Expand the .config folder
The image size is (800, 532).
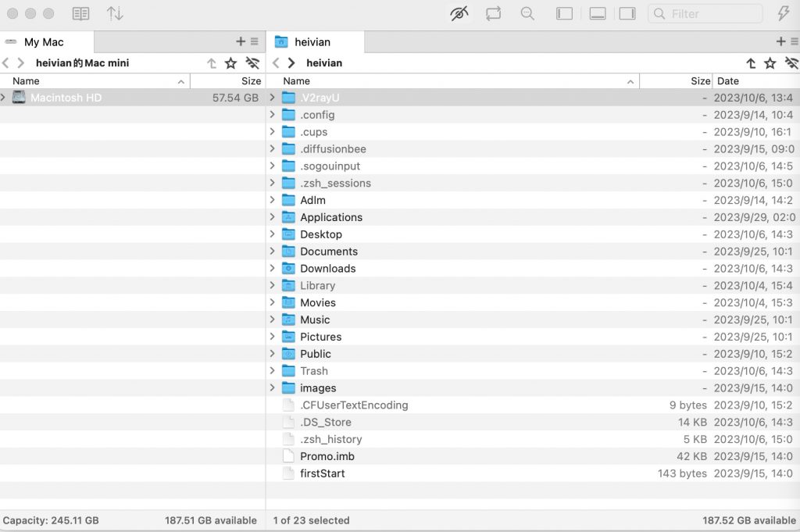pos(271,114)
